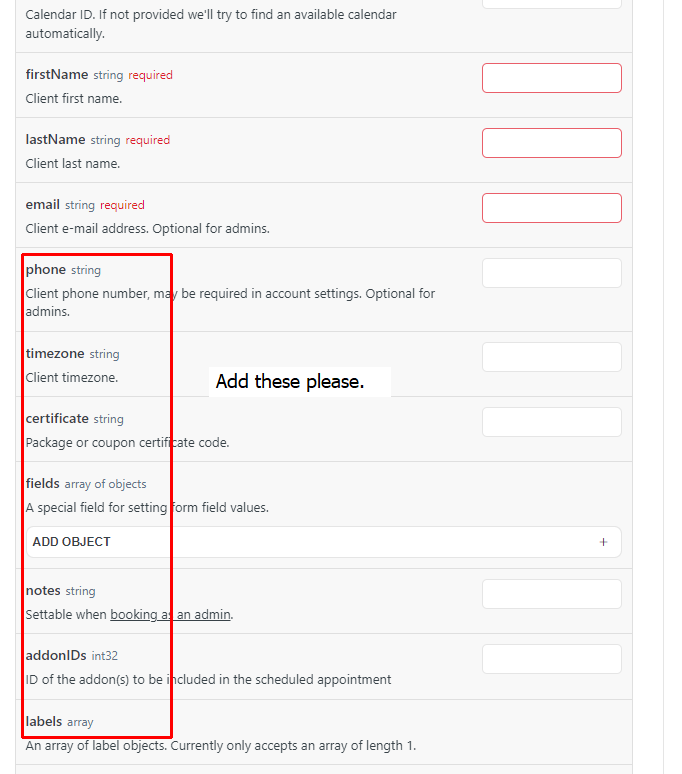Click the phone number input box
This screenshot has height=774, width=682.
[x=552, y=273]
